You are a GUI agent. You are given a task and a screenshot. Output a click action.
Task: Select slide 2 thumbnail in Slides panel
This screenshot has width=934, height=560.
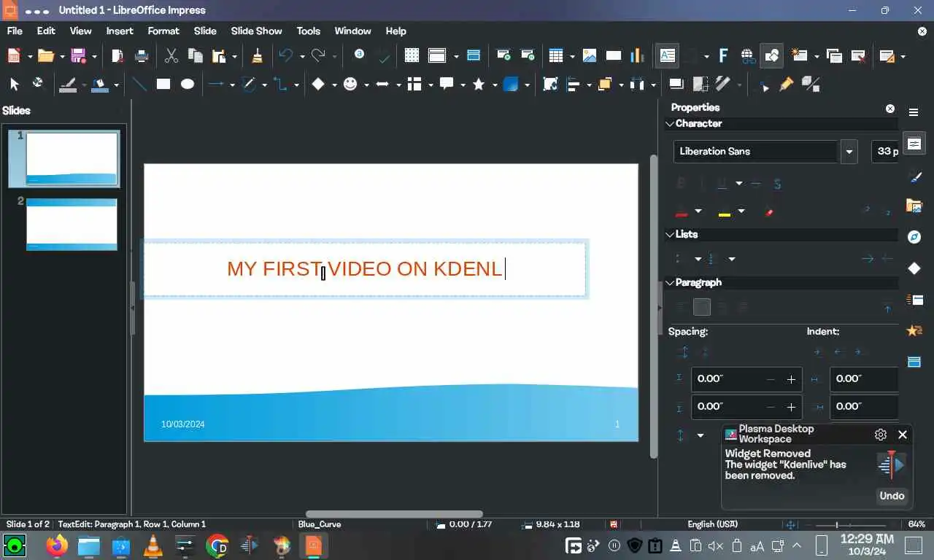tap(72, 224)
